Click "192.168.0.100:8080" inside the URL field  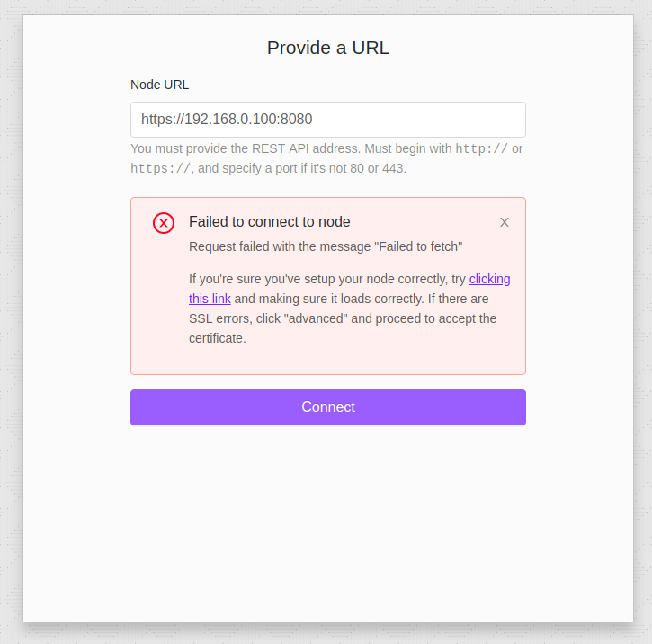(x=248, y=120)
